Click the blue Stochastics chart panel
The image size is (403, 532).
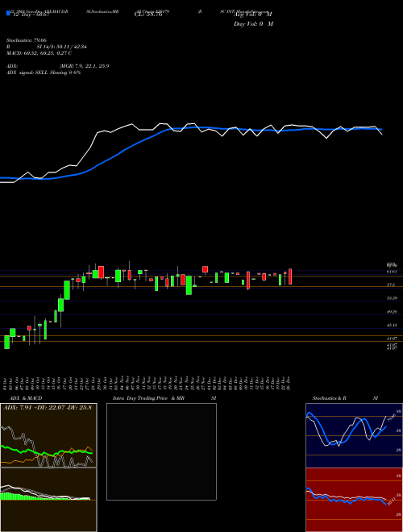pyautogui.click(x=354, y=435)
